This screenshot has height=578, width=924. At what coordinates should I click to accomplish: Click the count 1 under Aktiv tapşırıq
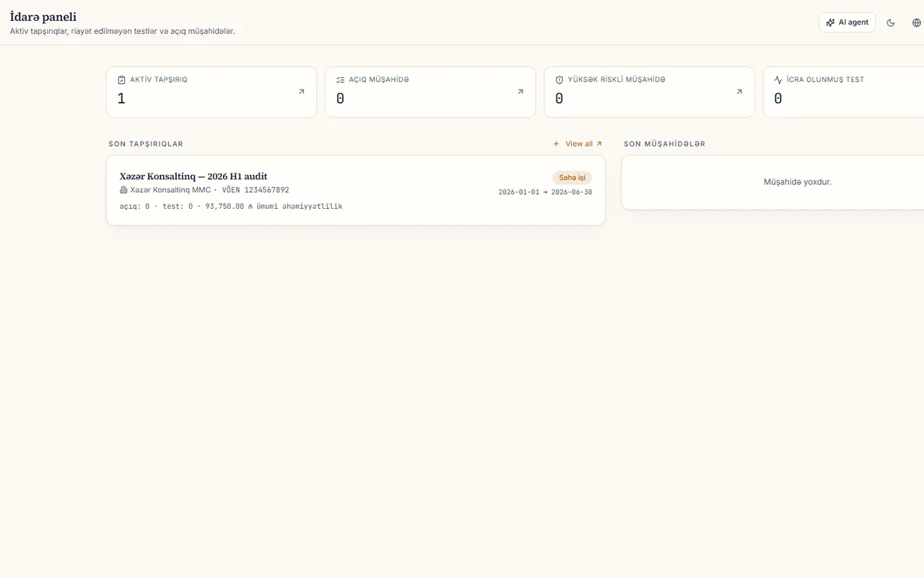[x=121, y=98]
